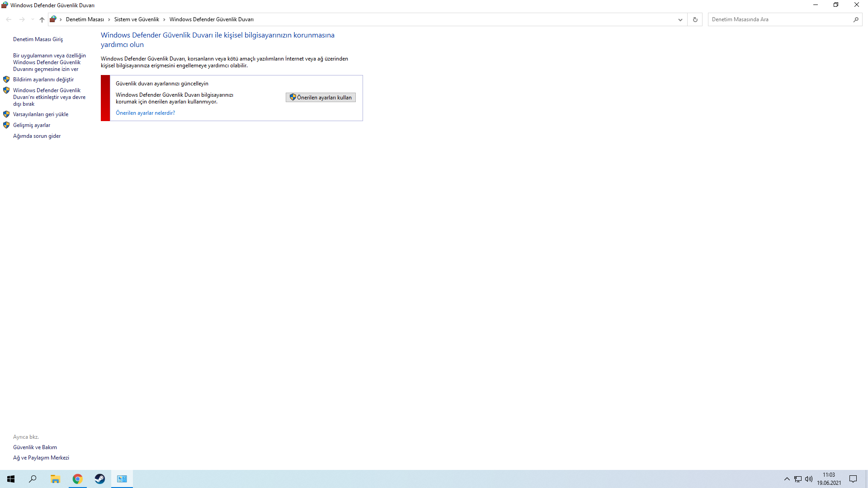The height and width of the screenshot is (488, 868).
Task: Open Steam from the taskbar
Action: point(100,479)
